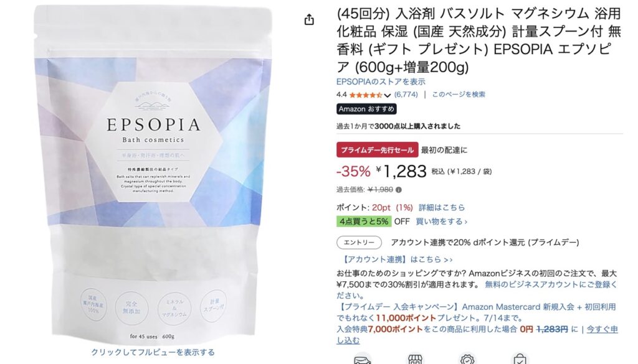Open the 買い物をする chevron link
Image resolution: width=638 pixels, height=364 pixels.
442,222
